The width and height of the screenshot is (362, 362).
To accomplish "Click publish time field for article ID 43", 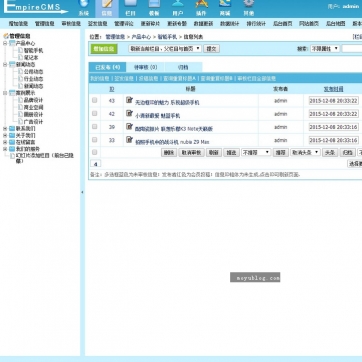I will [334, 100].
